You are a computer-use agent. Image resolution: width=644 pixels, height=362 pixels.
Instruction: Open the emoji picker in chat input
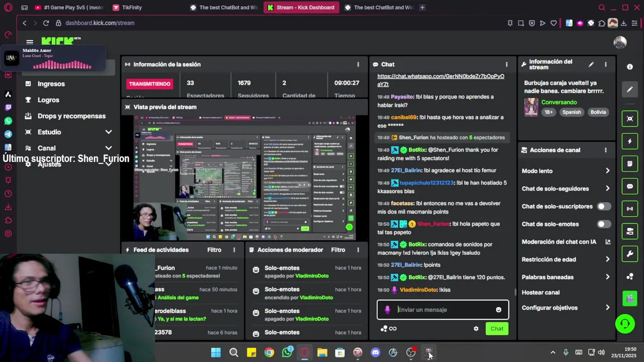click(x=499, y=310)
